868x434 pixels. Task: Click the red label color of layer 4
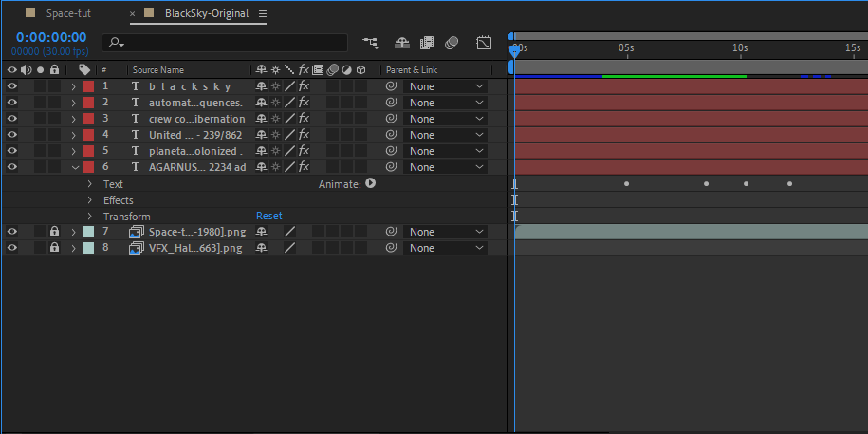click(x=88, y=135)
